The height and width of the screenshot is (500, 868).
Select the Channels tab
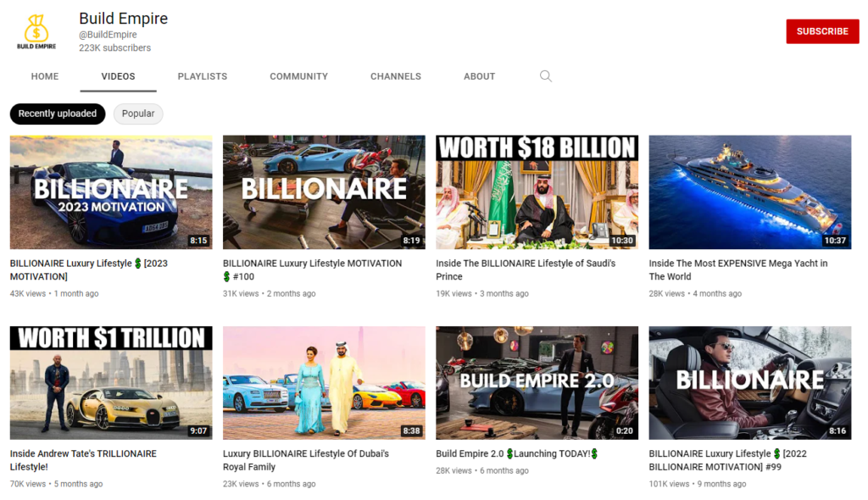point(396,76)
